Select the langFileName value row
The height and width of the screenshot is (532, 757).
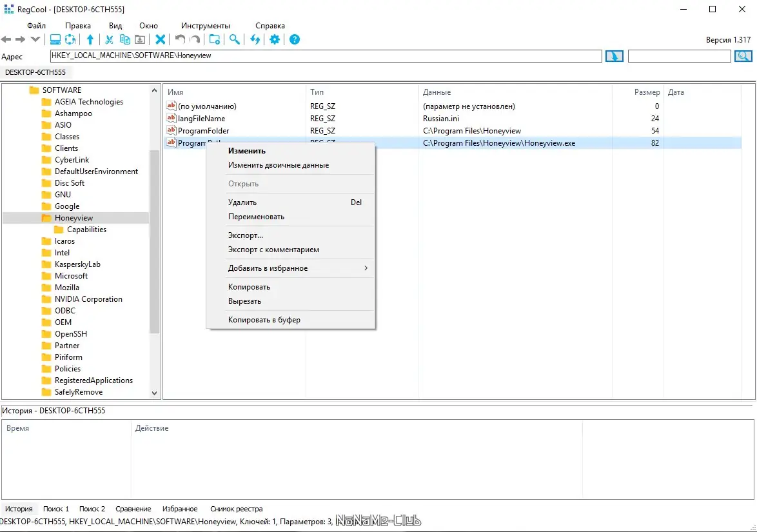coord(453,118)
